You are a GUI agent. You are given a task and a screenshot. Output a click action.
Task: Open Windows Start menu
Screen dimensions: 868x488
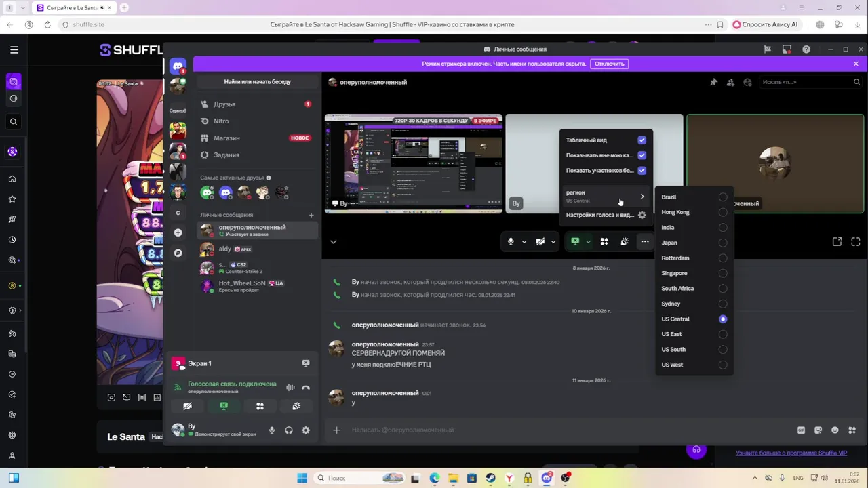[302, 478]
